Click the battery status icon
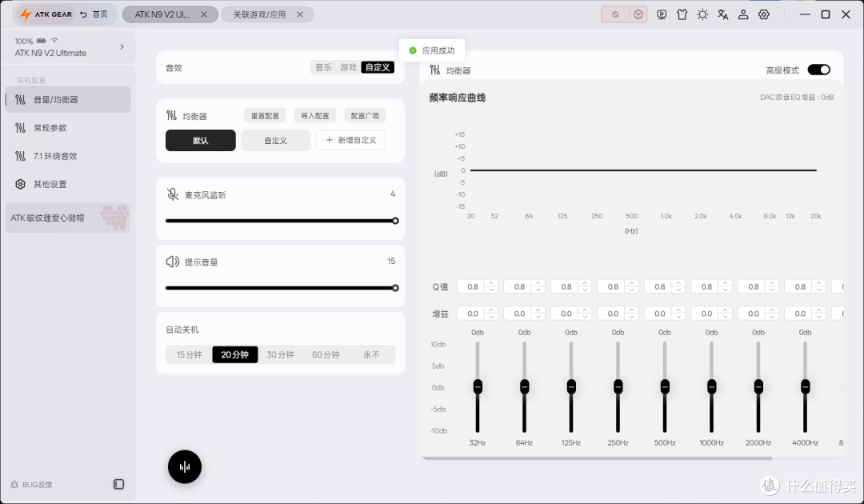Screen dimensions: 864x504 (42, 41)
